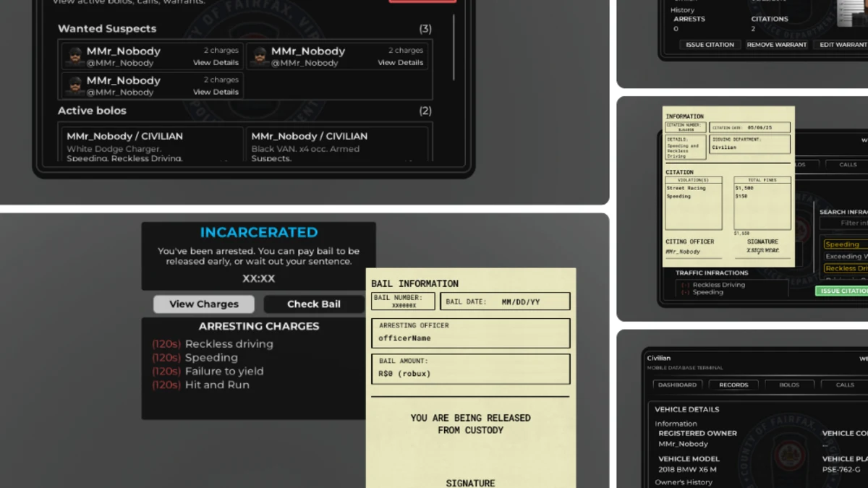Click the X sign here signature line
868x488 pixels.
click(763, 251)
